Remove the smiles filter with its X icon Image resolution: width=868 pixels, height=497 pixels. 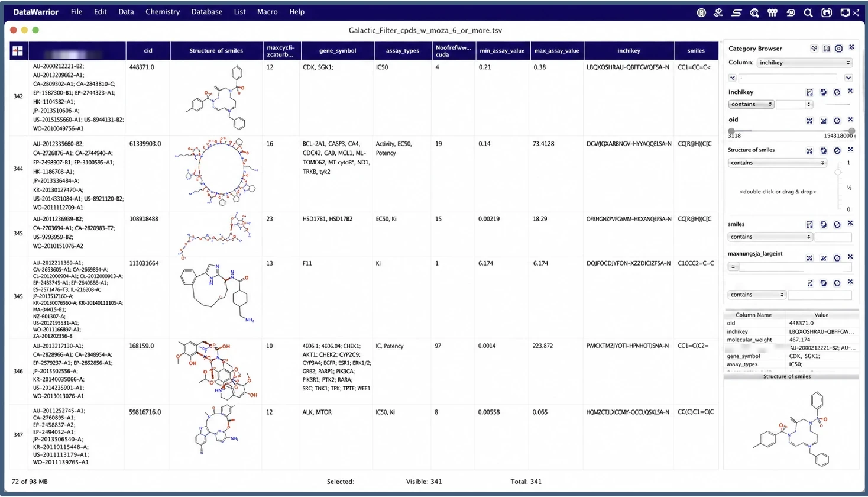[x=850, y=224]
